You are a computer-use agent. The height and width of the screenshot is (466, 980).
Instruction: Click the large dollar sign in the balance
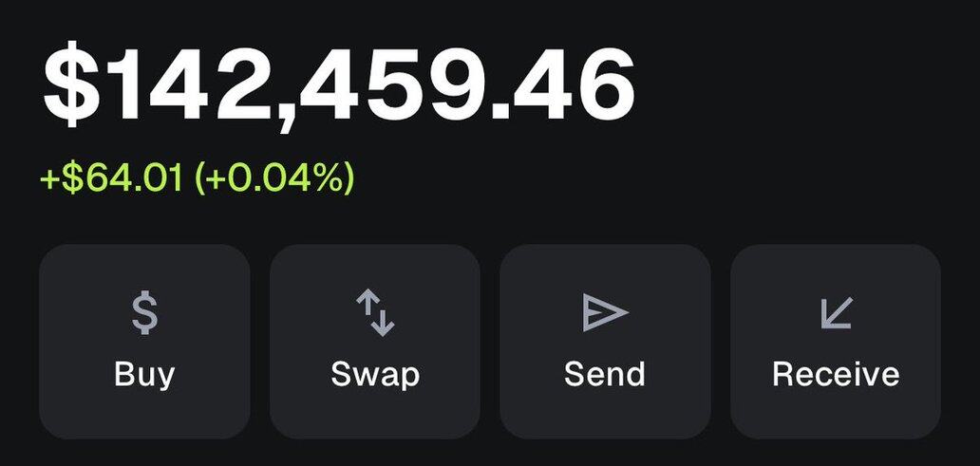point(73,87)
